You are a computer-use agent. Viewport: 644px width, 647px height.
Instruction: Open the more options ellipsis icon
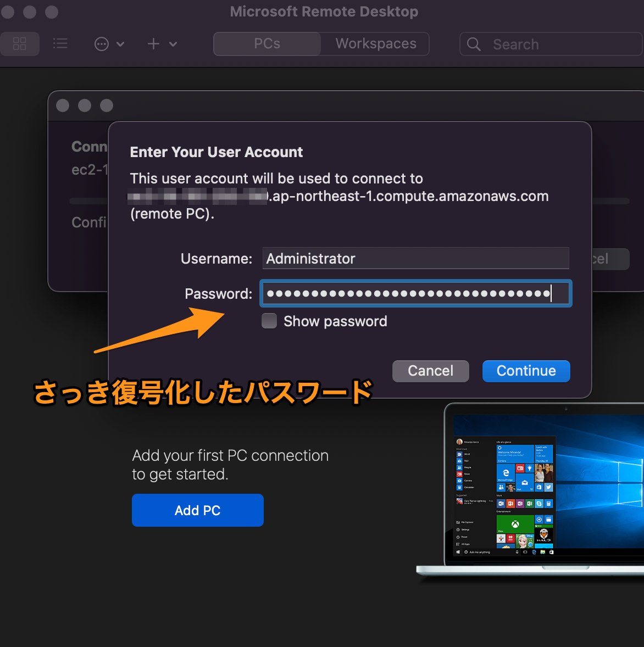(x=101, y=44)
